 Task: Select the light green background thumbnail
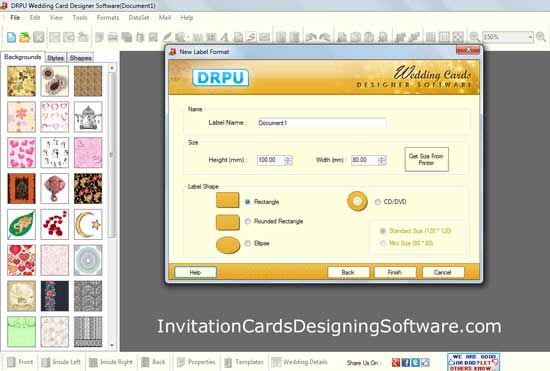point(21,332)
